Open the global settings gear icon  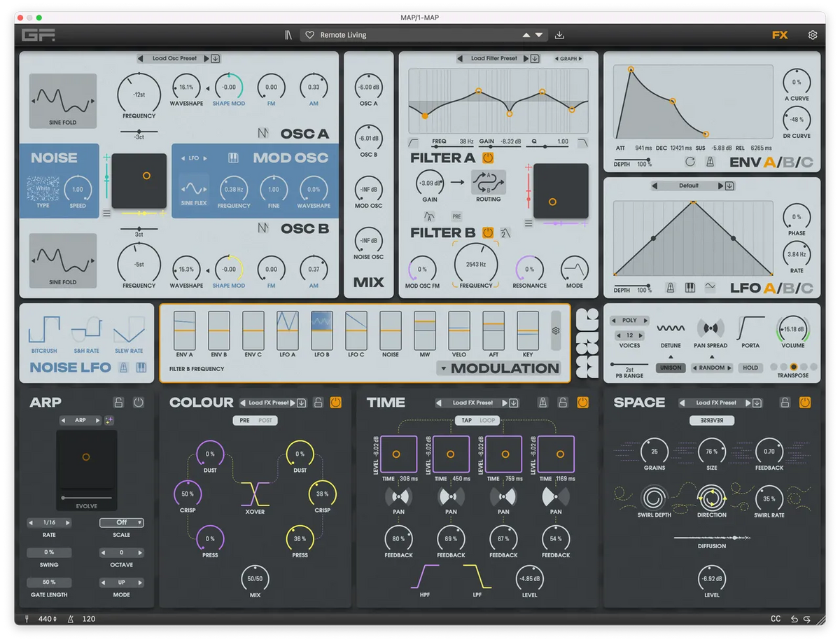pos(812,35)
